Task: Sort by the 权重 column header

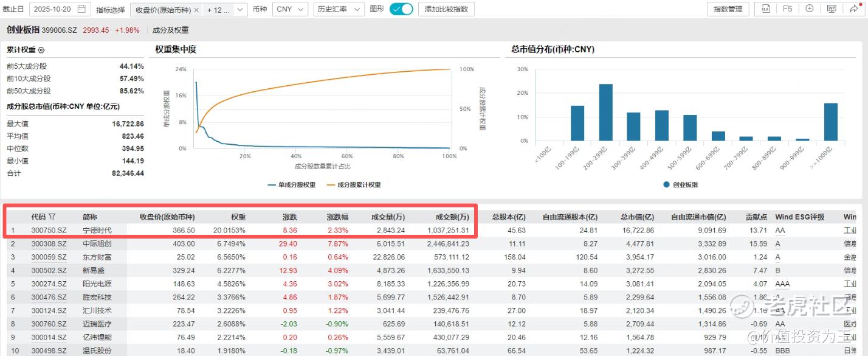Action: (x=238, y=217)
